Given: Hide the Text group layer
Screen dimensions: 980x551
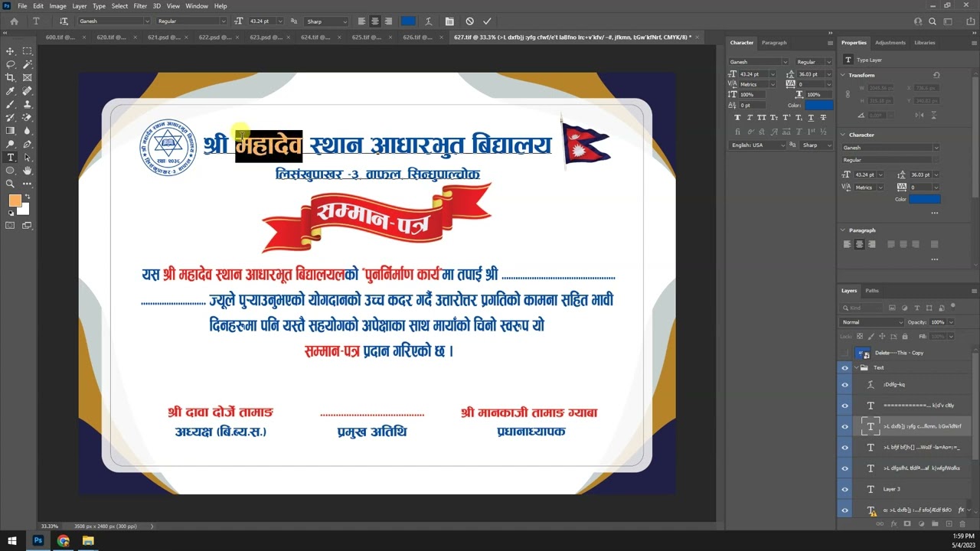Looking at the screenshot, I should coord(845,368).
